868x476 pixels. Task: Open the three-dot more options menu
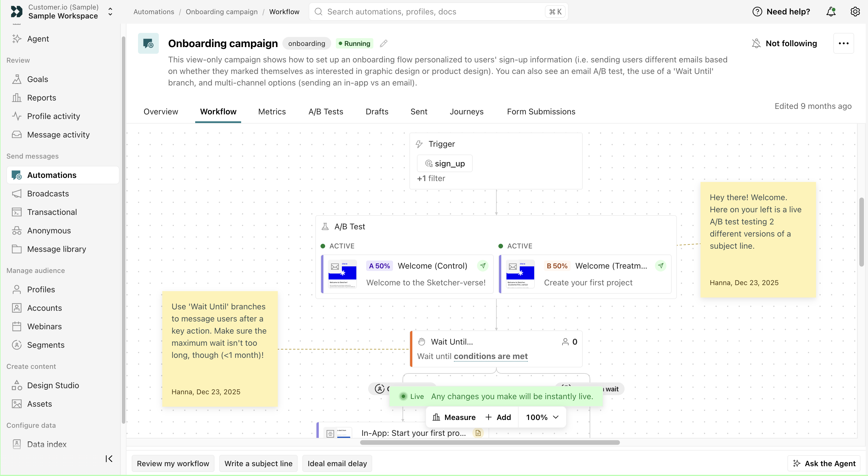coord(843,44)
